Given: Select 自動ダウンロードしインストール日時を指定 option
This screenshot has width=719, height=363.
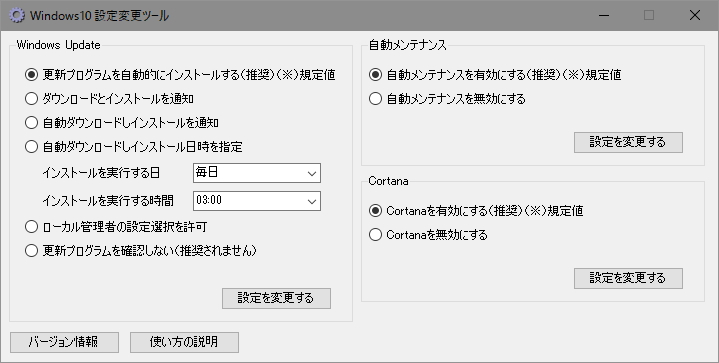Looking at the screenshot, I should 31,147.
